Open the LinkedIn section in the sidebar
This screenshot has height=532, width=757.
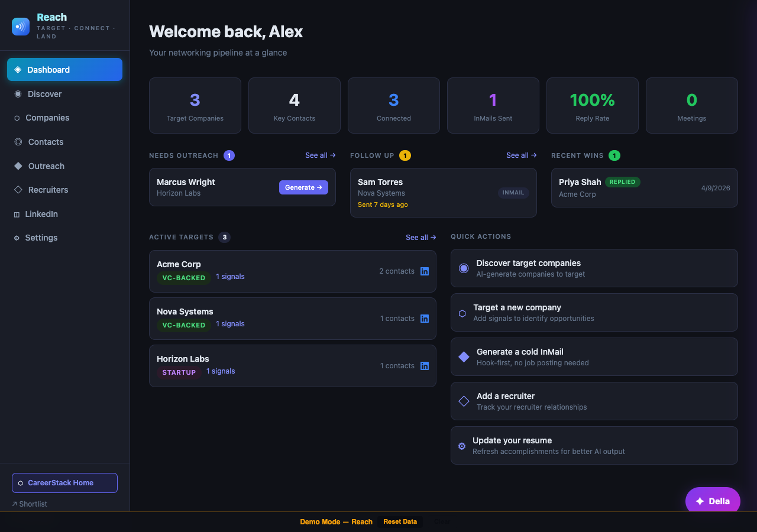click(x=42, y=214)
